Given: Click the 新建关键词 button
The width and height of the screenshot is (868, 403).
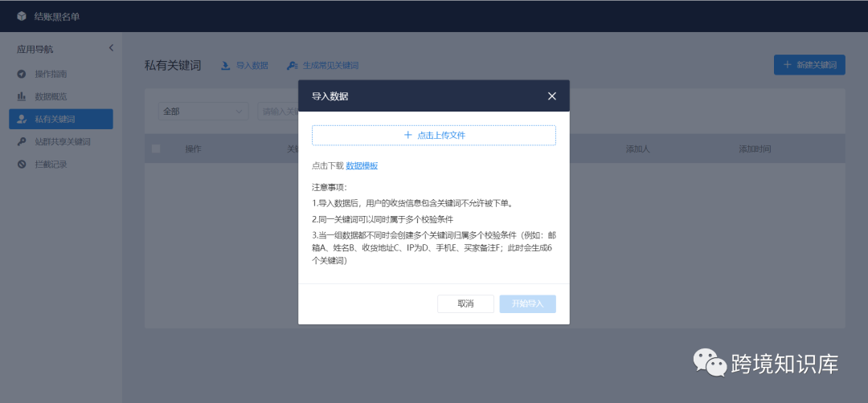Looking at the screenshot, I should pyautogui.click(x=809, y=65).
